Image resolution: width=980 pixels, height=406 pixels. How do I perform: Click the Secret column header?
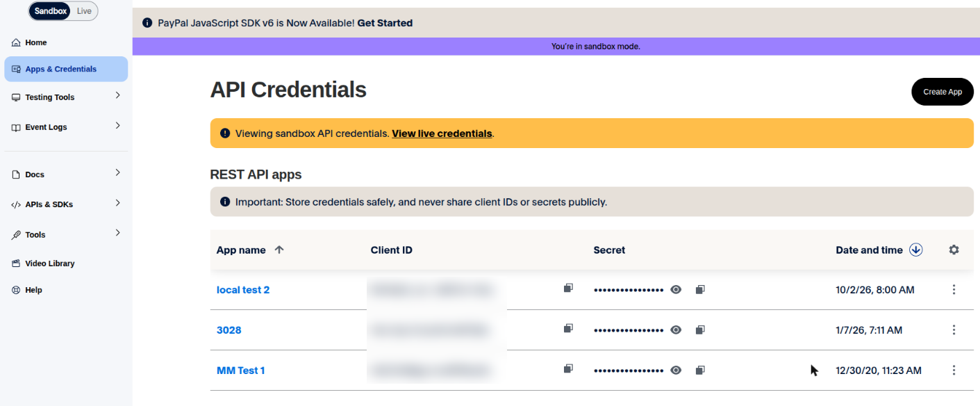click(x=610, y=250)
